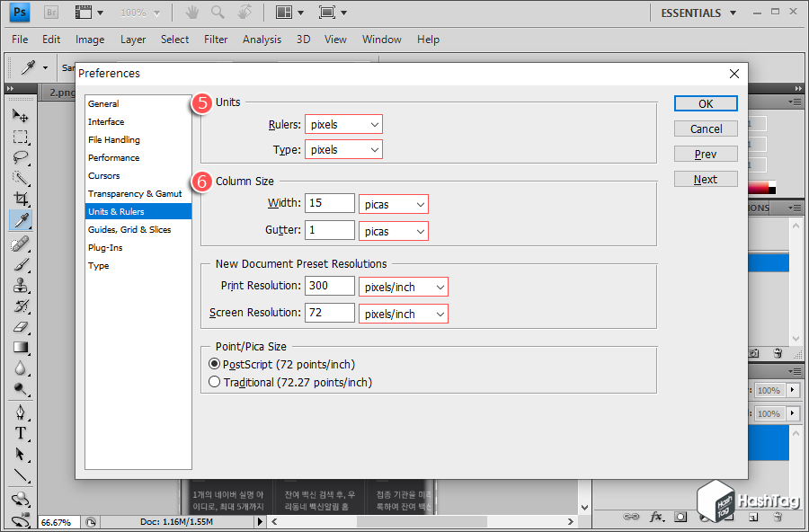
Task: Open the Edit menu
Action: coord(51,40)
